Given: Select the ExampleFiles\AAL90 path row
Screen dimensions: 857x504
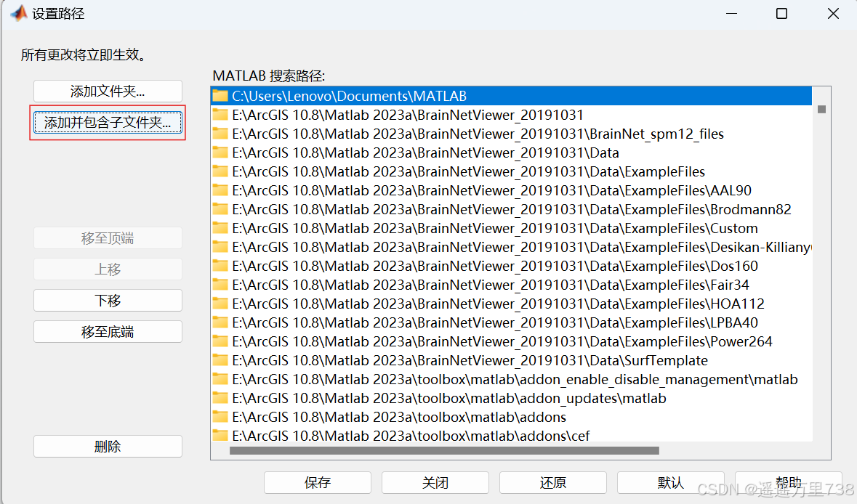Looking at the screenshot, I should [511, 190].
